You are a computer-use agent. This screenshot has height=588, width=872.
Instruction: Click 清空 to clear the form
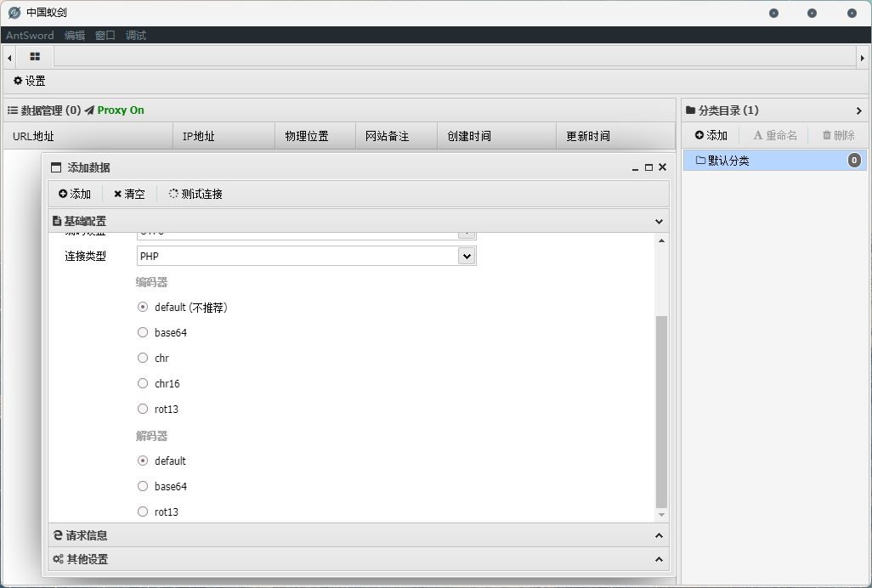tap(129, 194)
